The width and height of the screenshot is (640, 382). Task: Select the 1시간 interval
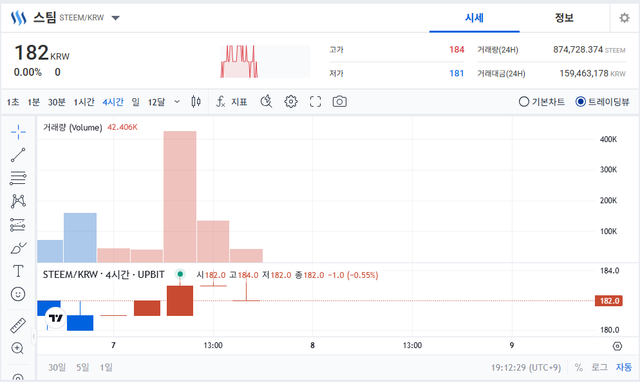pyautogui.click(x=84, y=102)
